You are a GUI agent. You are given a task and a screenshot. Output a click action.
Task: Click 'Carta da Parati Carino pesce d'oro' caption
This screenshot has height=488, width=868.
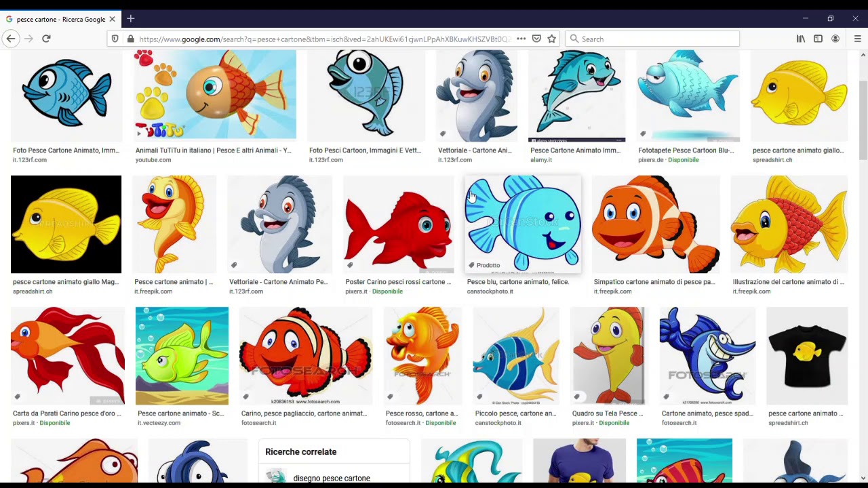(66, 413)
